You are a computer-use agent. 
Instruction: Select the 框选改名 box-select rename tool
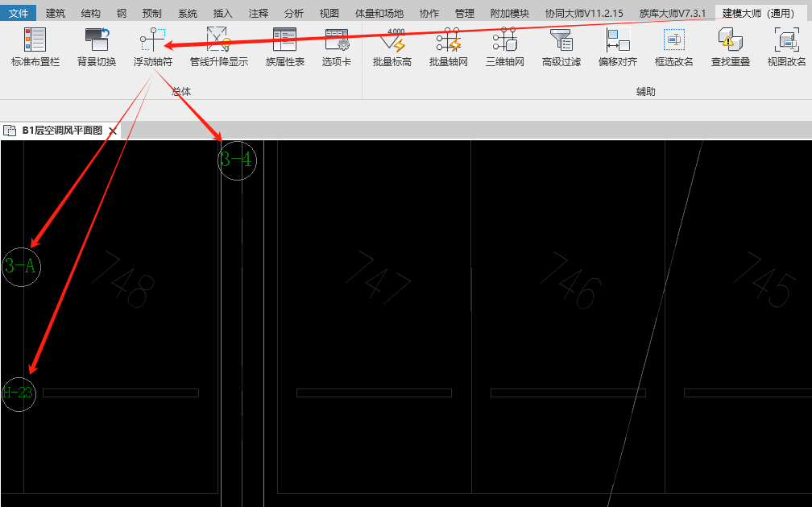pyautogui.click(x=673, y=48)
